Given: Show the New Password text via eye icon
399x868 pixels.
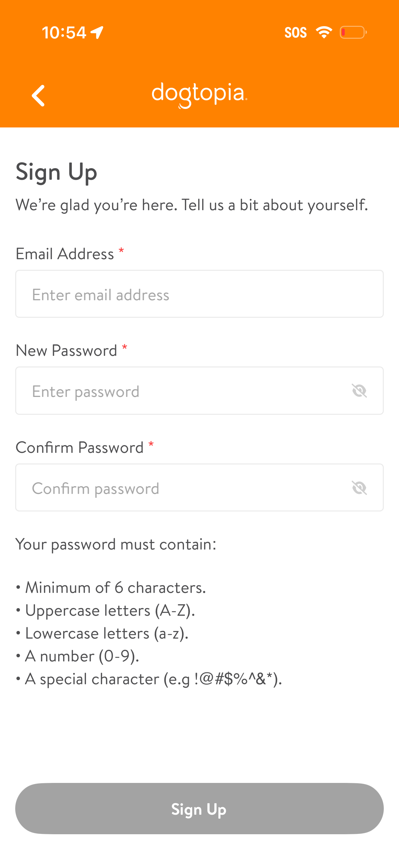Looking at the screenshot, I should pos(359,391).
